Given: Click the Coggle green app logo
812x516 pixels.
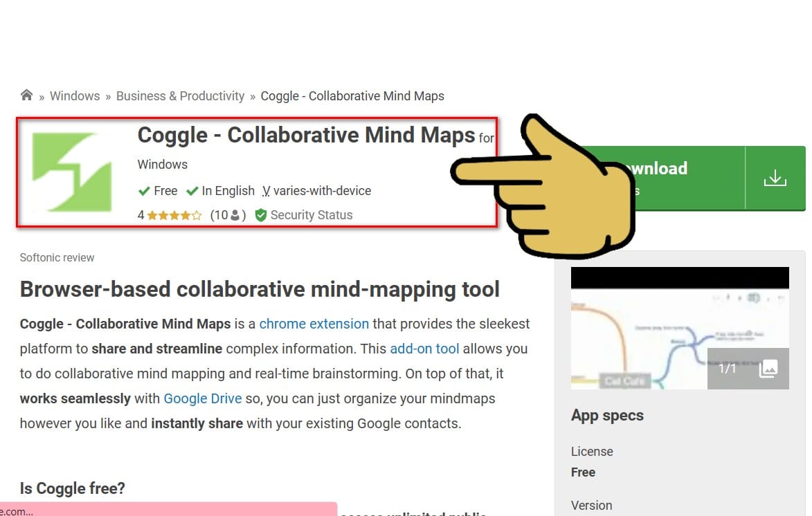Looking at the screenshot, I should pyautogui.click(x=72, y=172).
